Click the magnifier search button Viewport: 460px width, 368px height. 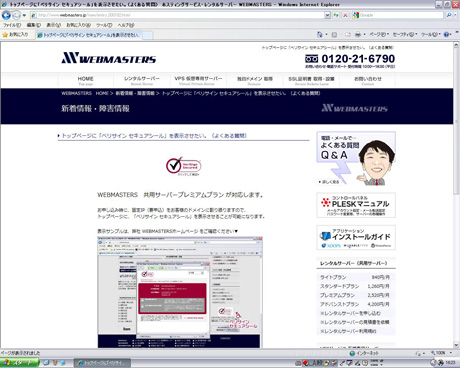(449, 15)
